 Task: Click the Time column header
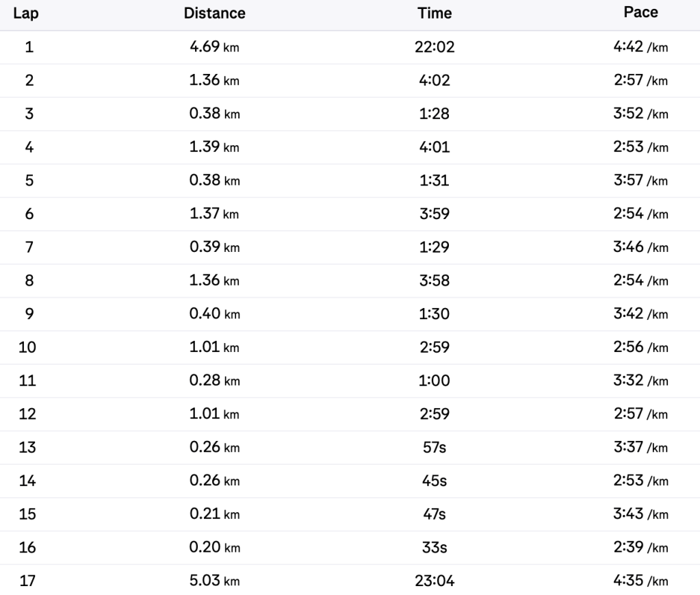[439, 13]
